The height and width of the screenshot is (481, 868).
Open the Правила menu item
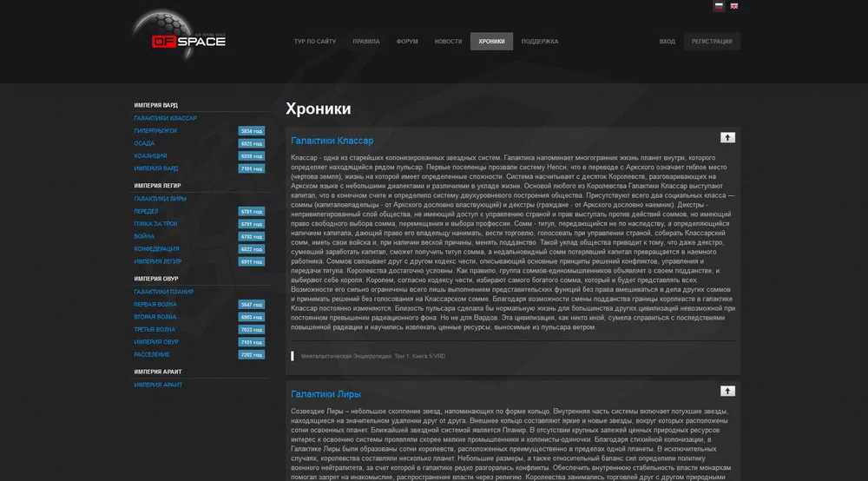pyautogui.click(x=366, y=42)
